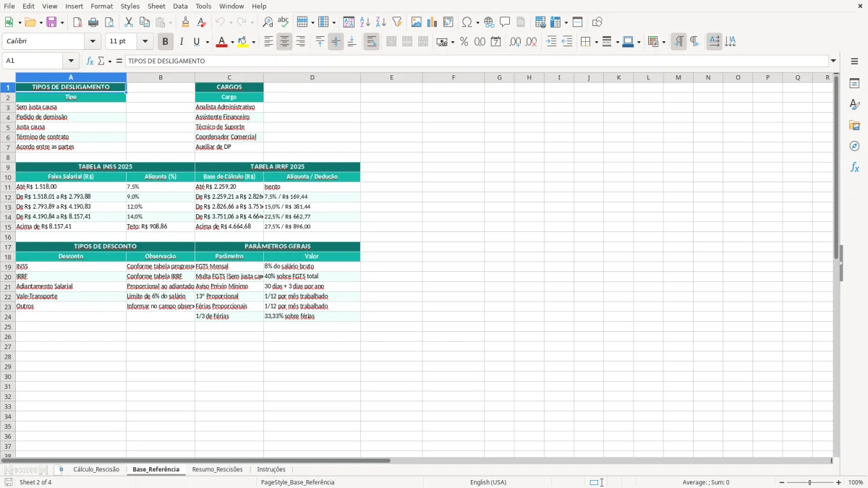Click the Format as Percent icon

[464, 42]
